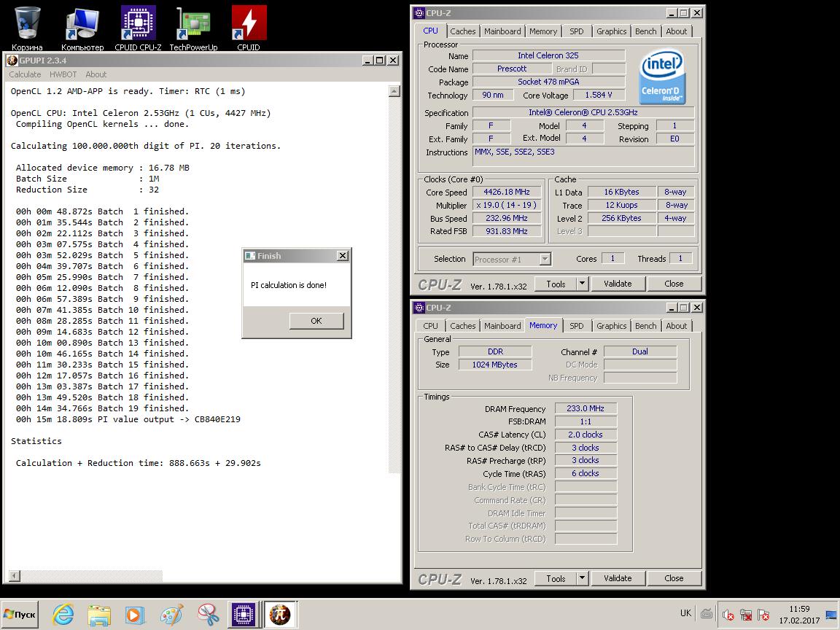Image resolution: width=840 pixels, height=630 pixels.
Task: Open the Пуск start menu
Action: 20,615
